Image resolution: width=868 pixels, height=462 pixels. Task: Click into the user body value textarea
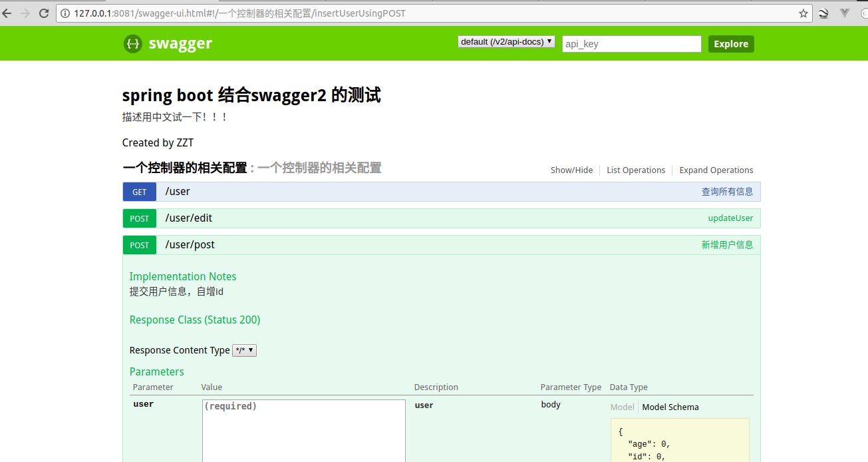304,431
